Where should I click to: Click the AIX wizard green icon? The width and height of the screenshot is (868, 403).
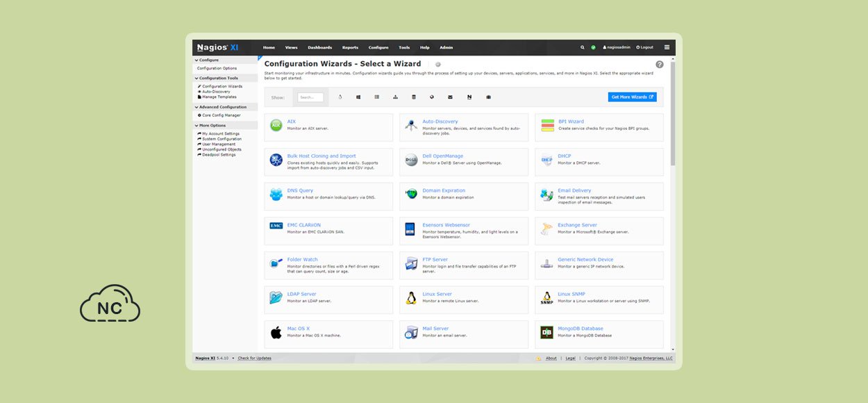click(x=276, y=126)
